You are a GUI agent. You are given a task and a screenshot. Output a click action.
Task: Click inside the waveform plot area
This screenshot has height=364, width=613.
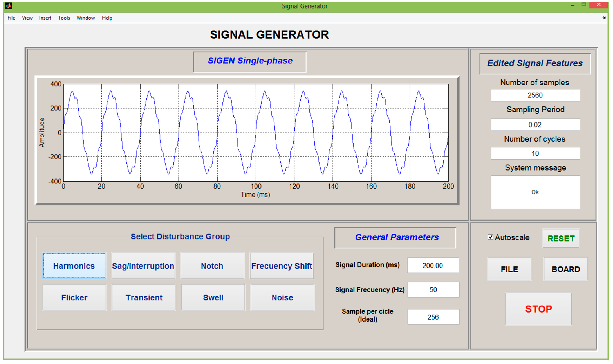[x=256, y=132]
